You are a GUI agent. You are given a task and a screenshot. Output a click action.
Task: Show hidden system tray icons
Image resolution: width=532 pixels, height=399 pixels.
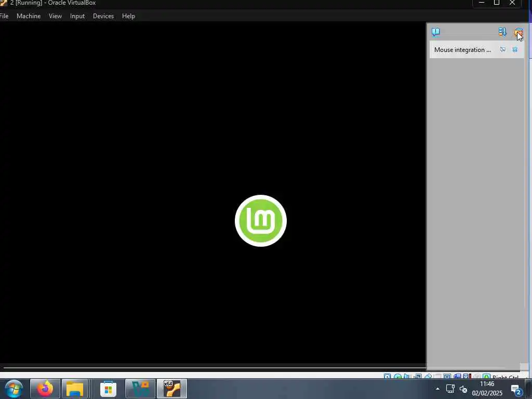point(437,389)
